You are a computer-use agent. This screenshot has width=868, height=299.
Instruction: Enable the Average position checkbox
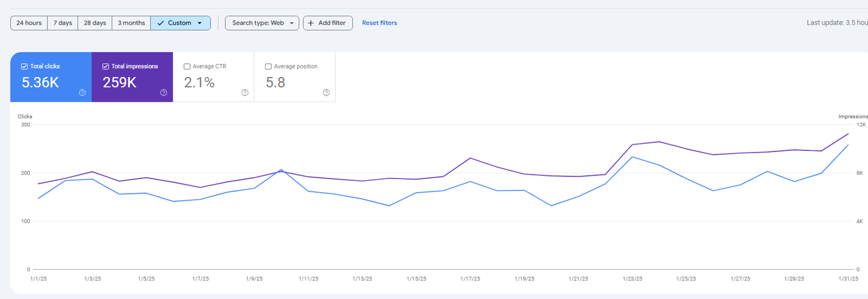tap(268, 67)
